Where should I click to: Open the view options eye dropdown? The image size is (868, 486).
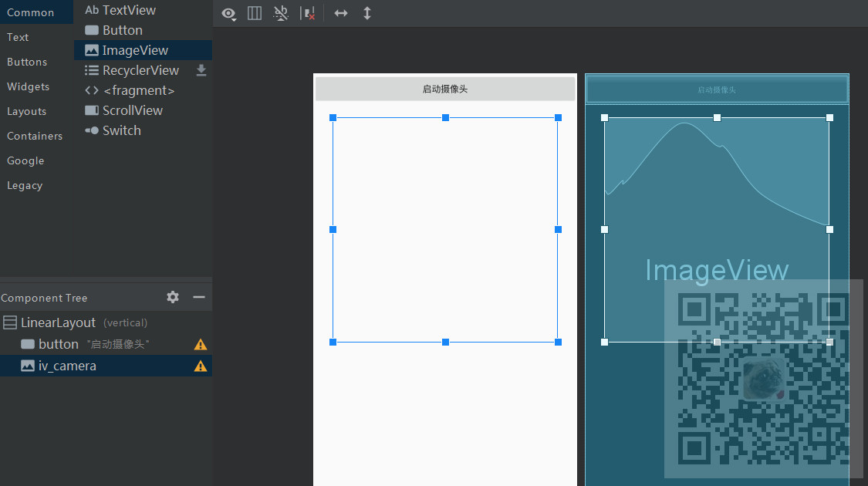(x=228, y=14)
